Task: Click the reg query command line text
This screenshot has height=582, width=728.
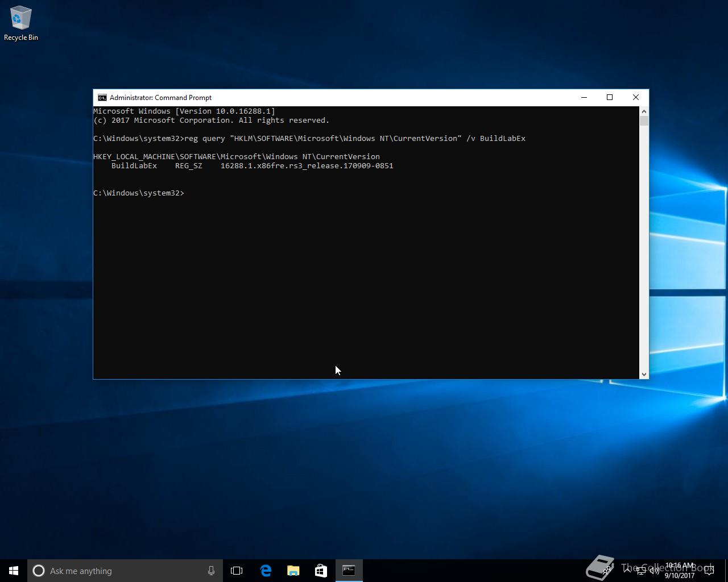Action: 355,139
